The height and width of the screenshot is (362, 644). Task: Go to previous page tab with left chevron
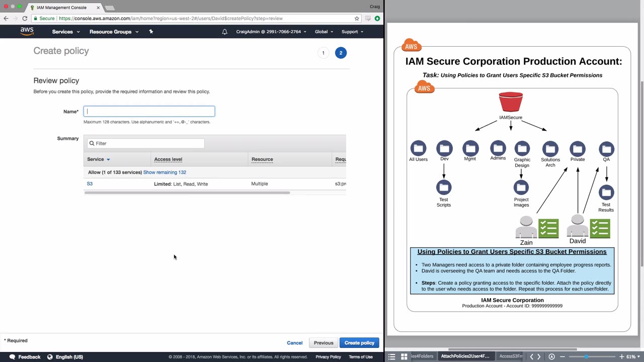tap(531, 357)
